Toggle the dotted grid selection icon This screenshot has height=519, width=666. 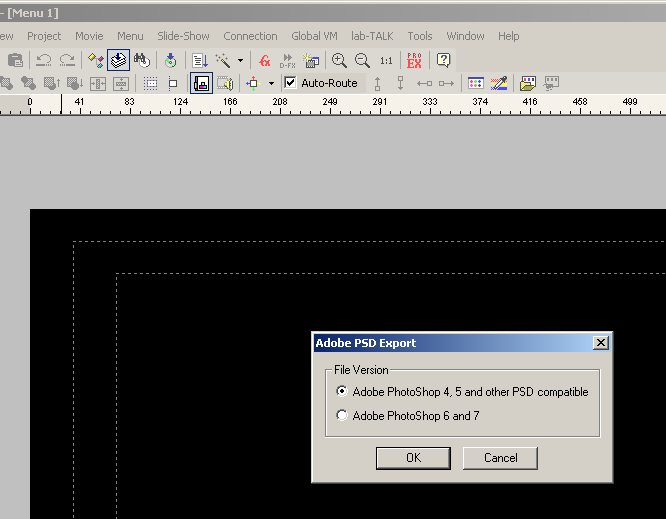click(150, 83)
